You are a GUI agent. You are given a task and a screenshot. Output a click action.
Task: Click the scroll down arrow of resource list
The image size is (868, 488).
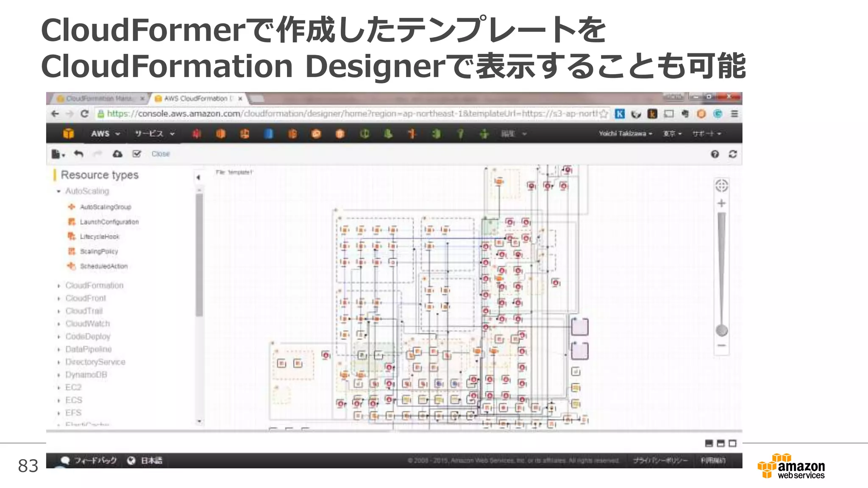(x=199, y=421)
